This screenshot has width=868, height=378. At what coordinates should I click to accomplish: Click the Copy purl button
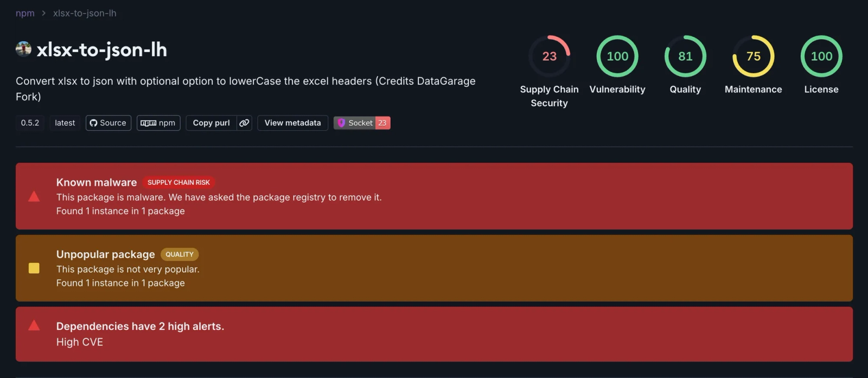pyautogui.click(x=211, y=123)
